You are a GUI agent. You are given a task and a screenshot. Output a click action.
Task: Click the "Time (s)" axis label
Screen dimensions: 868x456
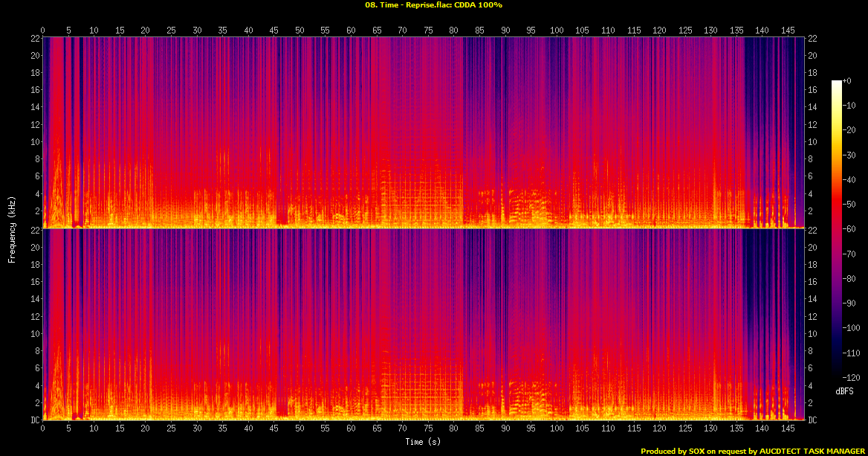(423, 442)
